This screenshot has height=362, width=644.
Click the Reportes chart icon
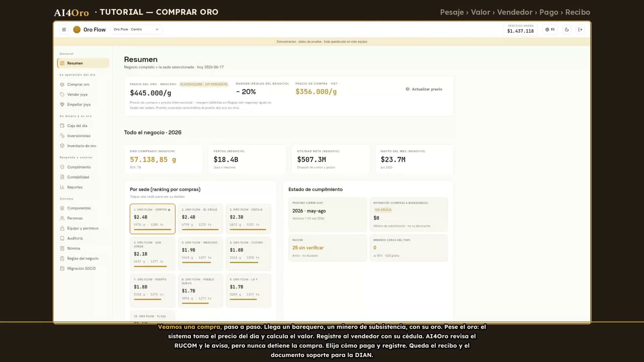pyautogui.click(x=62, y=187)
